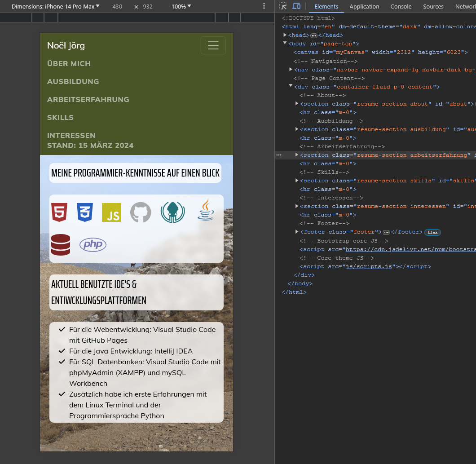The image size is (476, 464).
Task: Select the '<!-- Navigation-->' comment row
Action: tap(326, 61)
